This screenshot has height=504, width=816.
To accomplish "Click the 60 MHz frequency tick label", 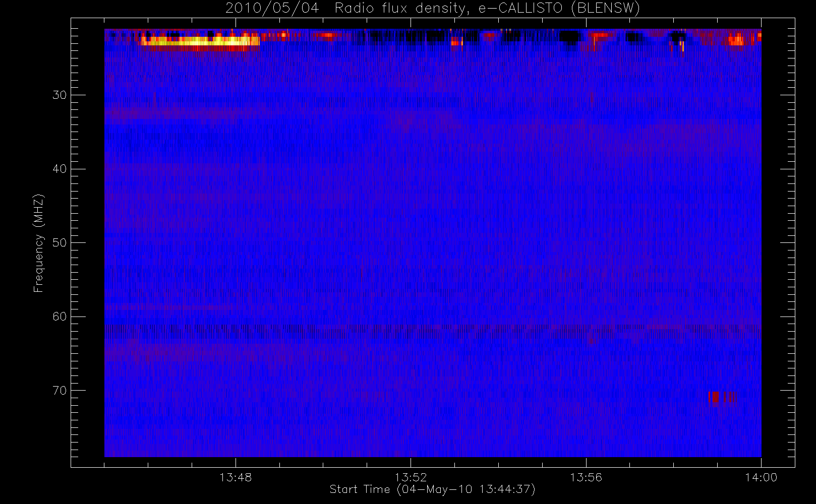I will point(60,317).
